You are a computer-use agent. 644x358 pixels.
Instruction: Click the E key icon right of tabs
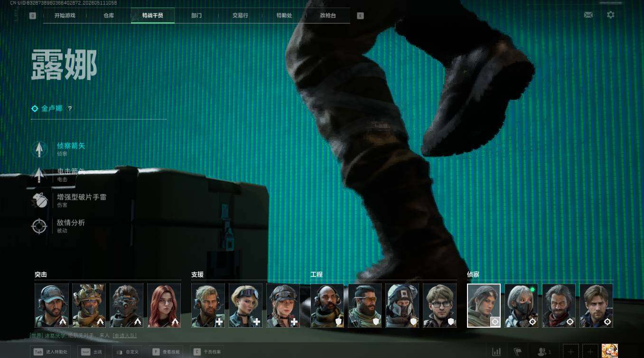click(360, 16)
